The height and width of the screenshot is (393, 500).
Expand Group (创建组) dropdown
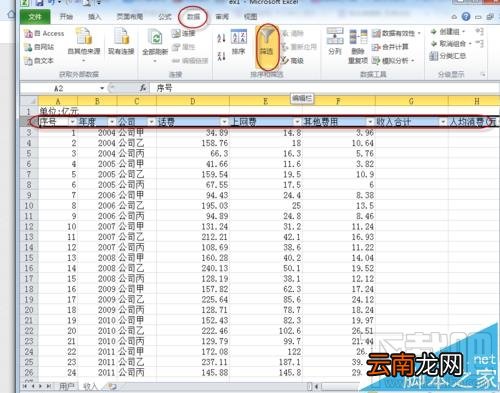pos(464,32)
